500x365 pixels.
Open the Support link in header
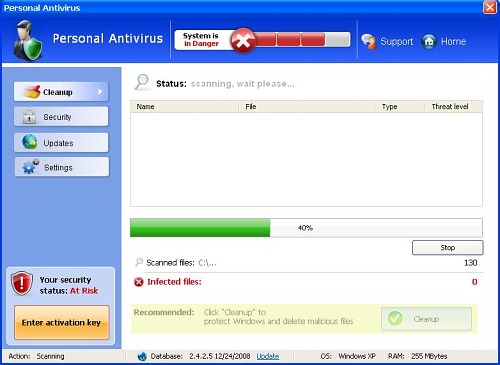click(396, 42)
